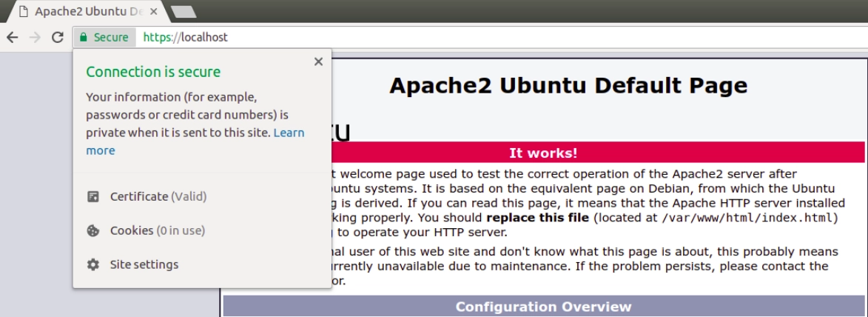Viewport: 868px width, 317px height.
Task: Click the certificate icon in popup
Action: click(x=93, y=196)
